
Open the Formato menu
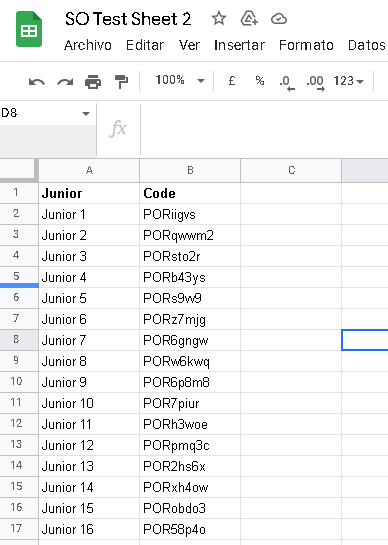pos(306,45)
